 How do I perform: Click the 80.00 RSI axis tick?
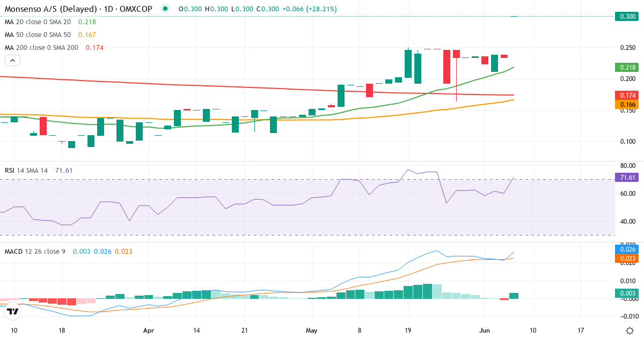point(628,165)
